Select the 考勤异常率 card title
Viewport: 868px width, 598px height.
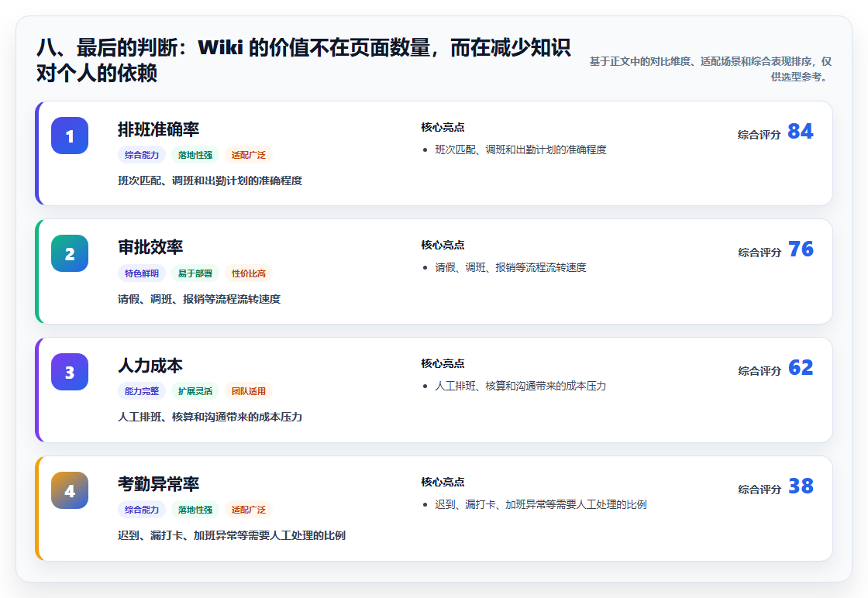[158, 484]
